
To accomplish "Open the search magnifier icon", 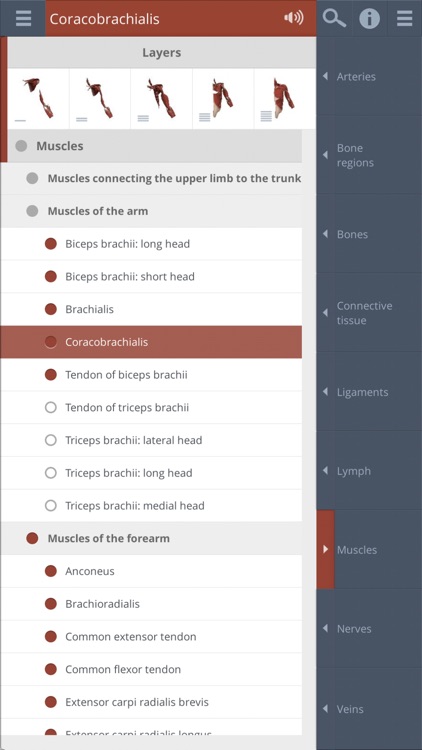I will click(334, 18).
